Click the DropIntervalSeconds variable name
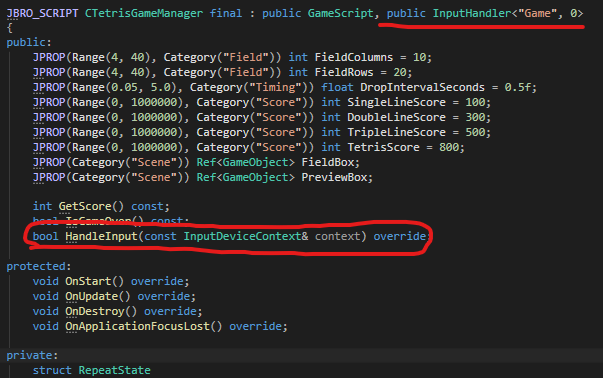The height and width of the screenshot is (378, 603). point(422,87)
